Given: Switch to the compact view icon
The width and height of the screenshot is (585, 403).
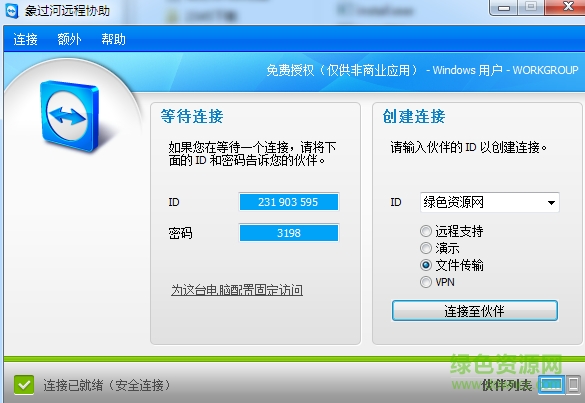Looking at the screenshot, I should tap(573, 384).
